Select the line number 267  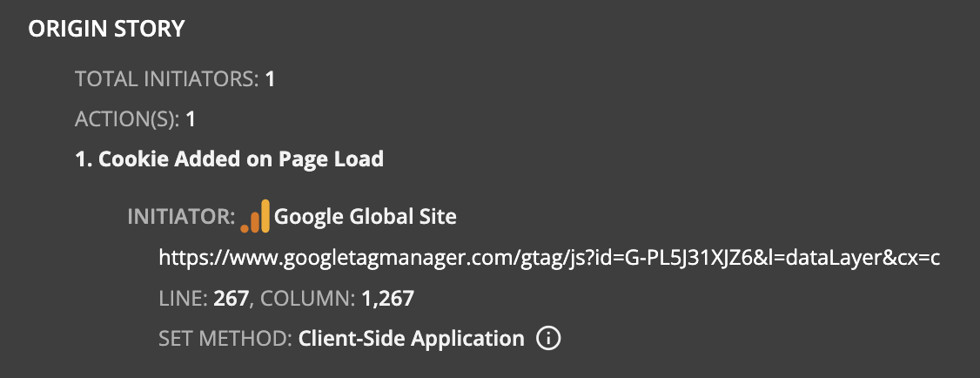(x=232, y=299)
